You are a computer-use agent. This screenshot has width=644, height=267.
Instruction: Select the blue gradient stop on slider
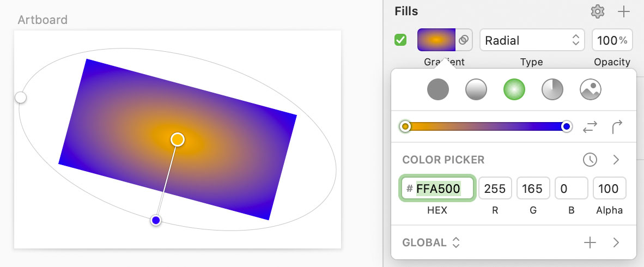point(567,127)
